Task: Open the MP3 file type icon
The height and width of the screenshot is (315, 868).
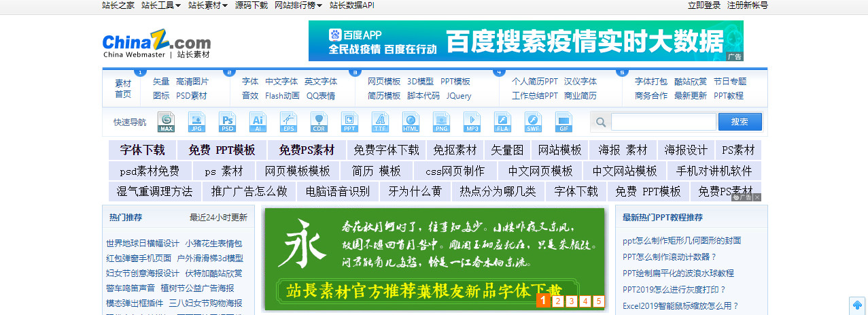Action: (x=472, y=122)
